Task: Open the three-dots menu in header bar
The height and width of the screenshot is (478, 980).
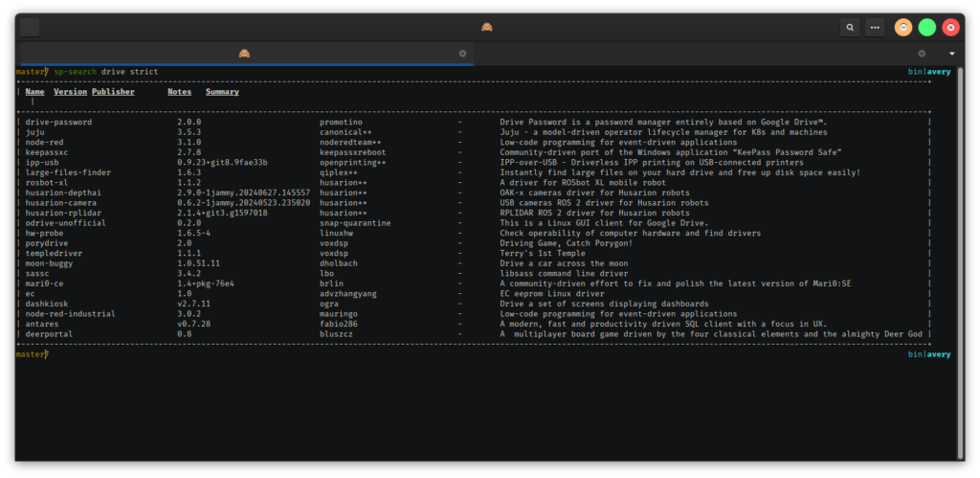Action: [874, 28]
